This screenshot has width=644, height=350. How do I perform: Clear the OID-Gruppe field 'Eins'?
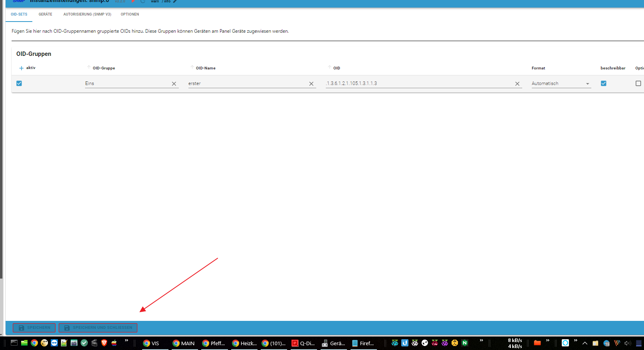174,84
